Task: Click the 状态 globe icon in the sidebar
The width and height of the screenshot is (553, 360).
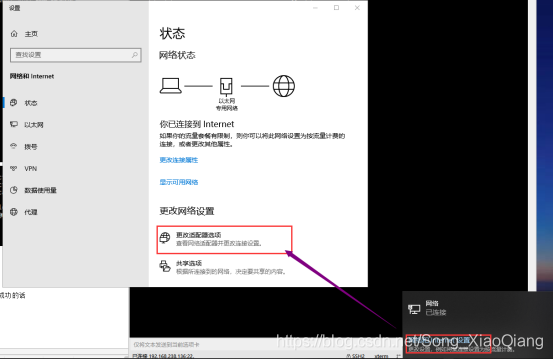Action: 14,103
